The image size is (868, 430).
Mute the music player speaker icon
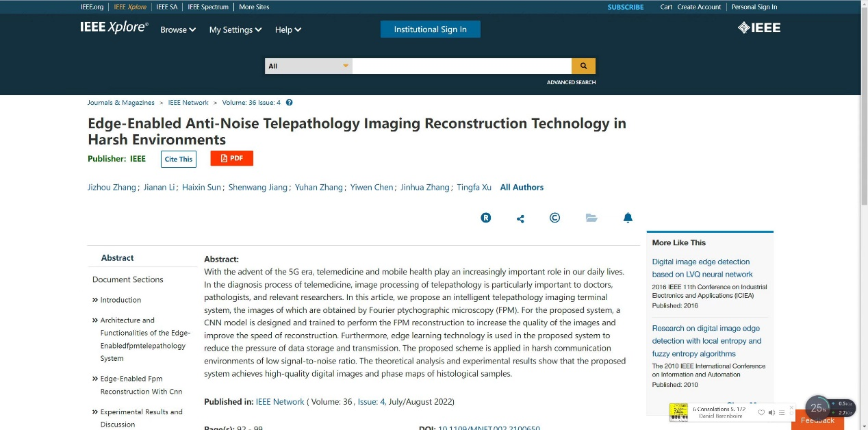[x=771, y=413]
